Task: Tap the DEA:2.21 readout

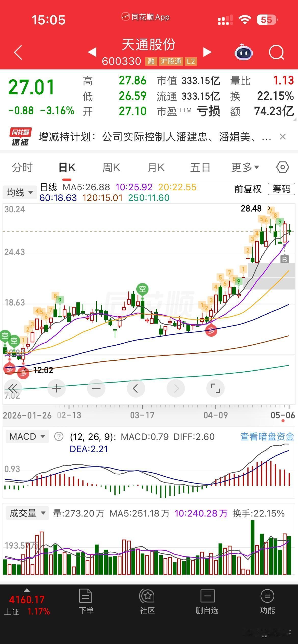Action: (x=89, y=449)
